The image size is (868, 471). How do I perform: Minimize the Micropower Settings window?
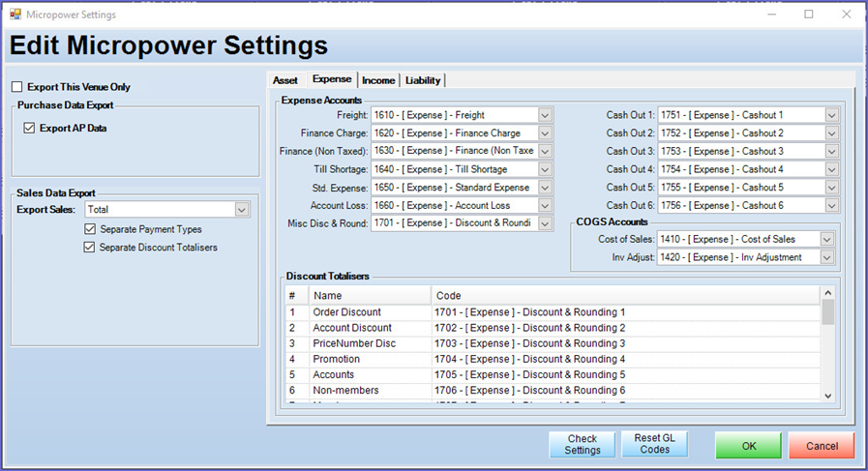click(771, 15)
